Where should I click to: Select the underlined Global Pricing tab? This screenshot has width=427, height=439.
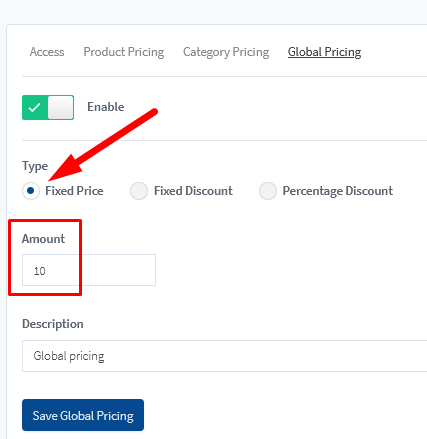click(324, 52)
